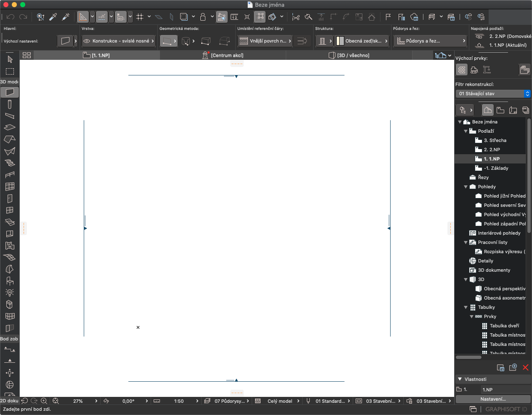Open Tabulka dveří schedule

504,326
